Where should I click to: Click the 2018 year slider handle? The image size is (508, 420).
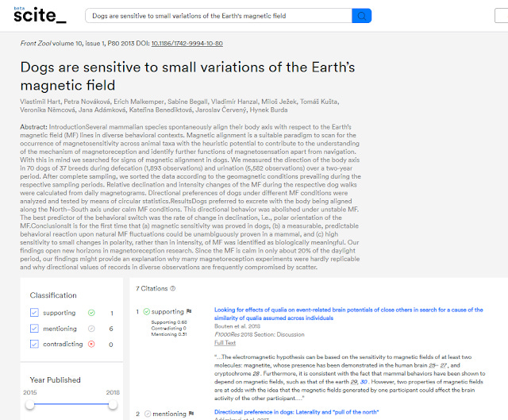click(x=113, y=404)
